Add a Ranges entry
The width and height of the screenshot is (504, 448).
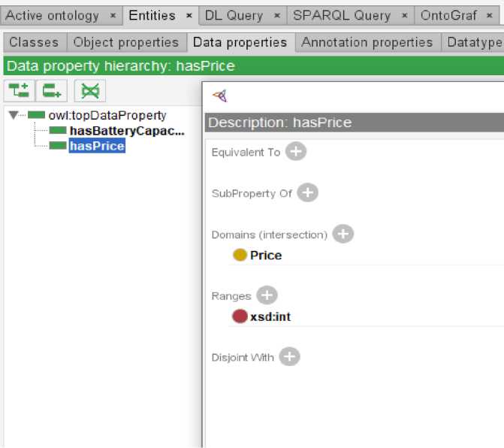(267, 295)
